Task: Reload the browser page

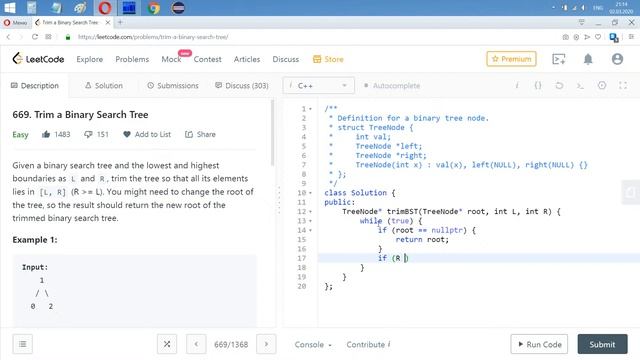Action: [35, 37]
